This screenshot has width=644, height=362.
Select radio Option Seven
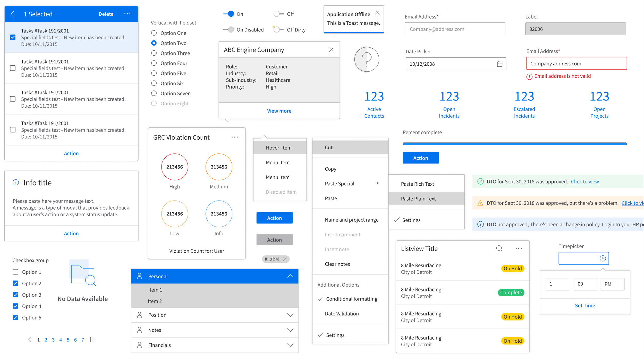154,93
